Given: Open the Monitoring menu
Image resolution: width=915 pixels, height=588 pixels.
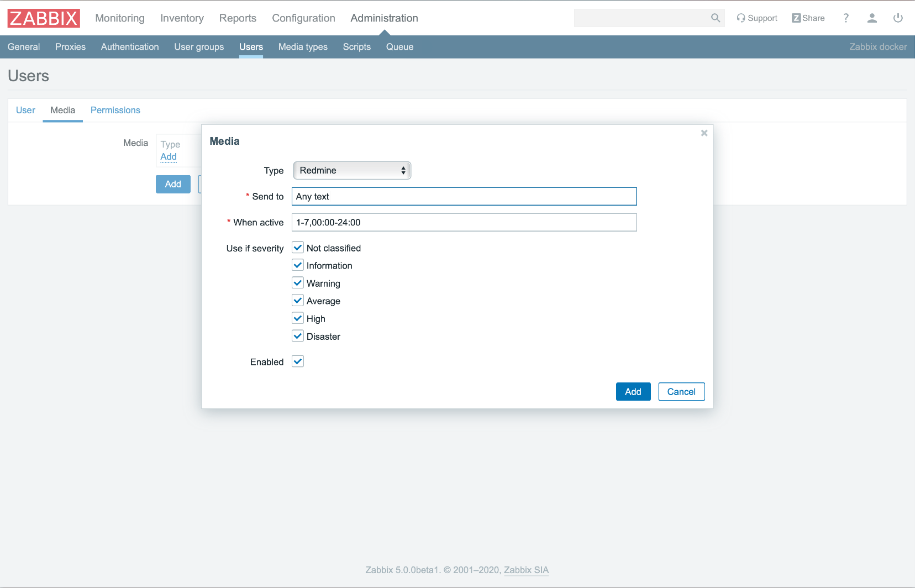Looking at the screenshot, I should click(120, 18).
